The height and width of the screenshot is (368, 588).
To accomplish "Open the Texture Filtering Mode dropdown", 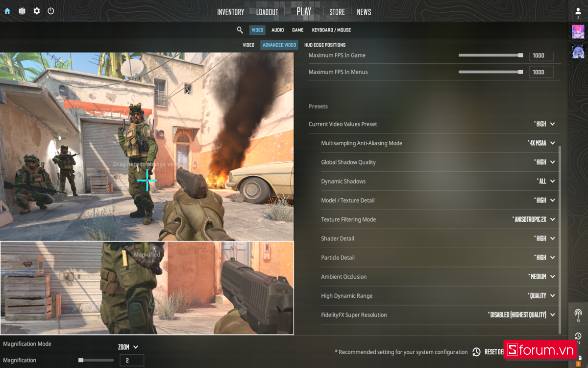I will coord(534,220).
